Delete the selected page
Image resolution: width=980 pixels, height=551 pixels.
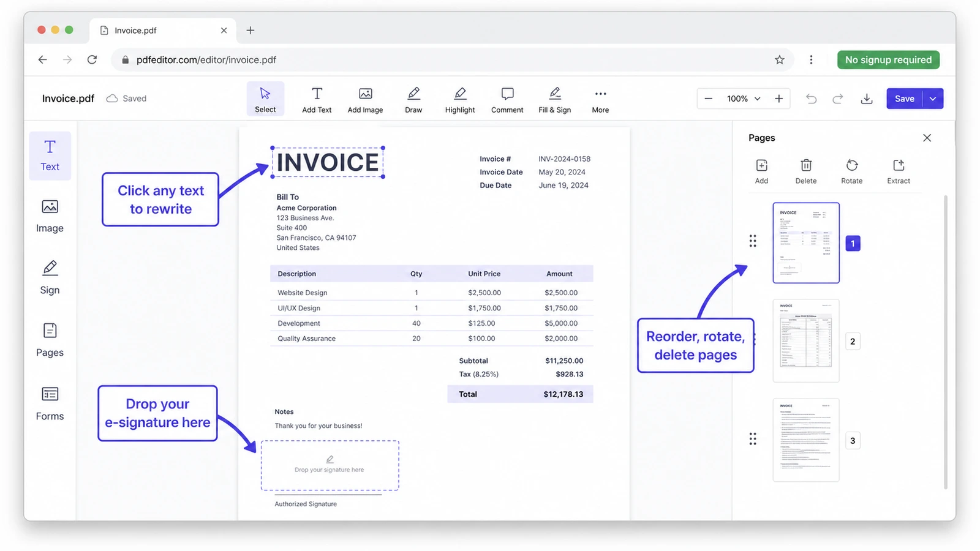click(x=806, y=171)
